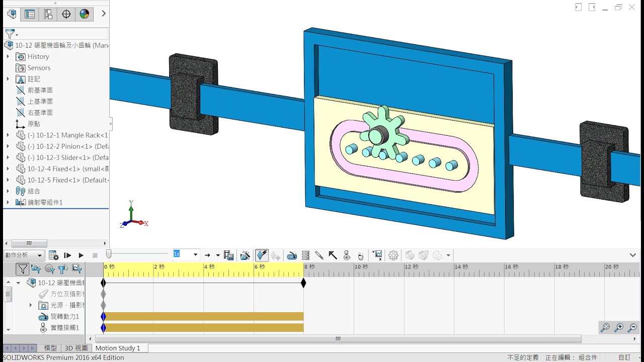Zoom out on the timeline

pyautogui.click(x=632, y=328)
